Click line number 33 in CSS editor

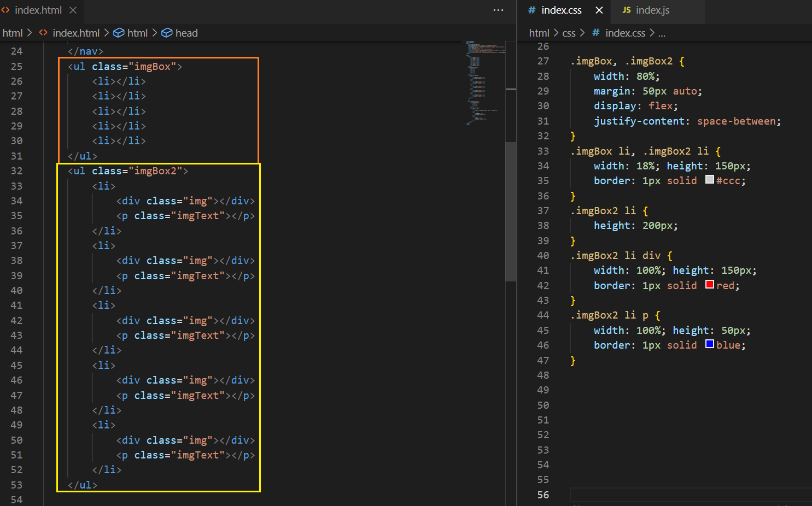point(543,151)
